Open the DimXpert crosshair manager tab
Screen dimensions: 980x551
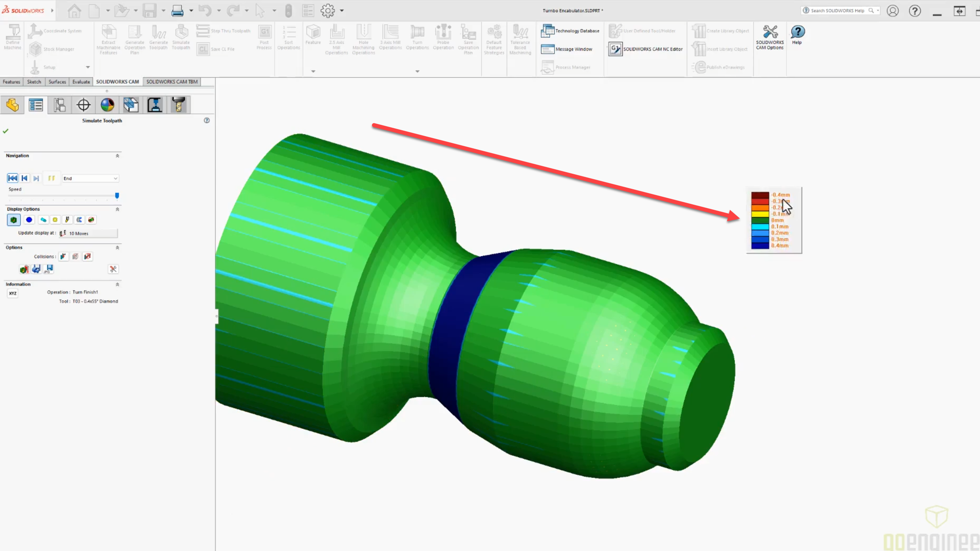83,105
